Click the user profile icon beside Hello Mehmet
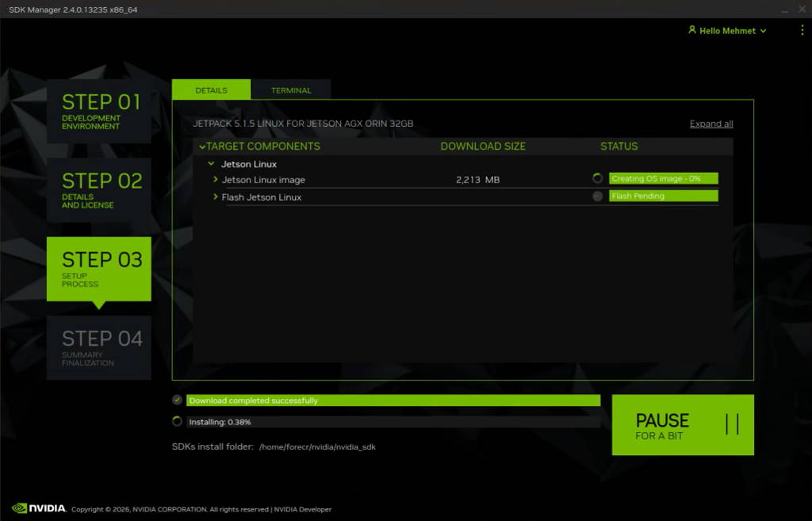 [x=693, y=30]
